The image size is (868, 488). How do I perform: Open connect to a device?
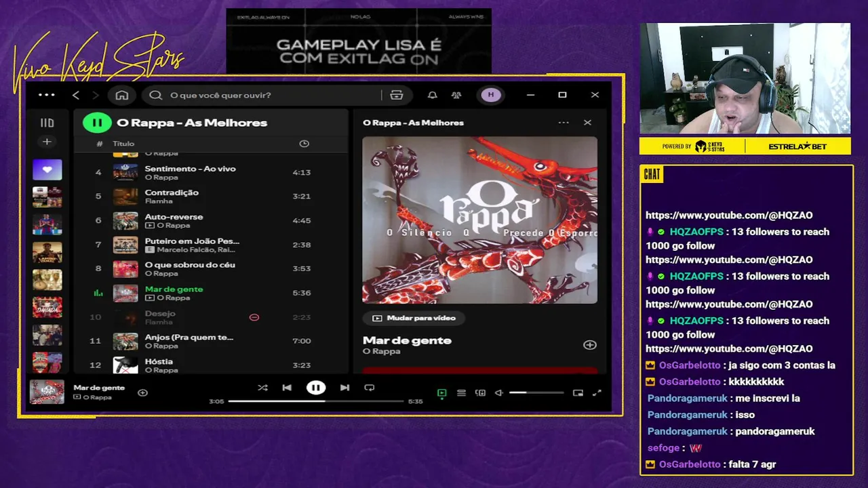[480, 392]
